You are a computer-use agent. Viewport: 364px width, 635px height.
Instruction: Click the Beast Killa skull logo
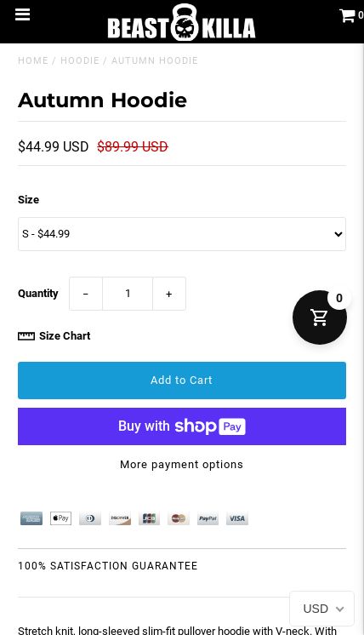tap(182, 23)
